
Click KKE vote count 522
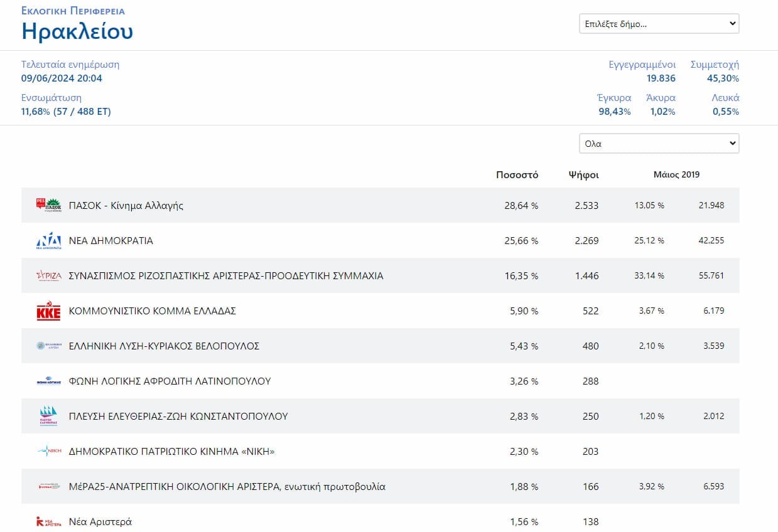591,311
